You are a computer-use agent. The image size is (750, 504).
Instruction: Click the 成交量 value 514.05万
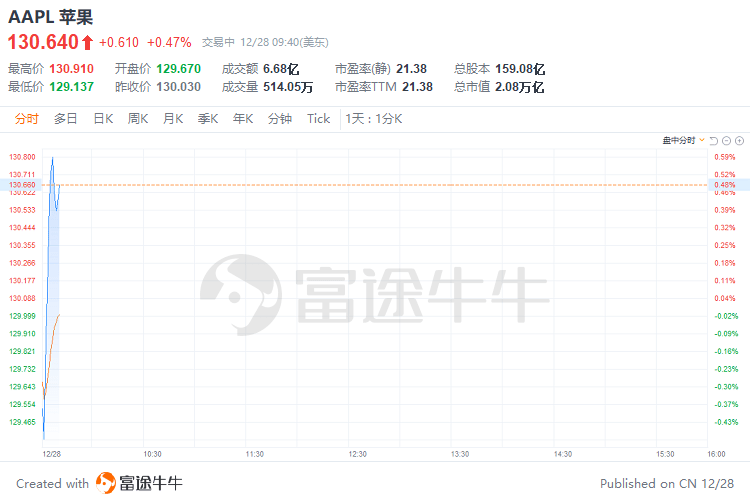coord(288,87)
